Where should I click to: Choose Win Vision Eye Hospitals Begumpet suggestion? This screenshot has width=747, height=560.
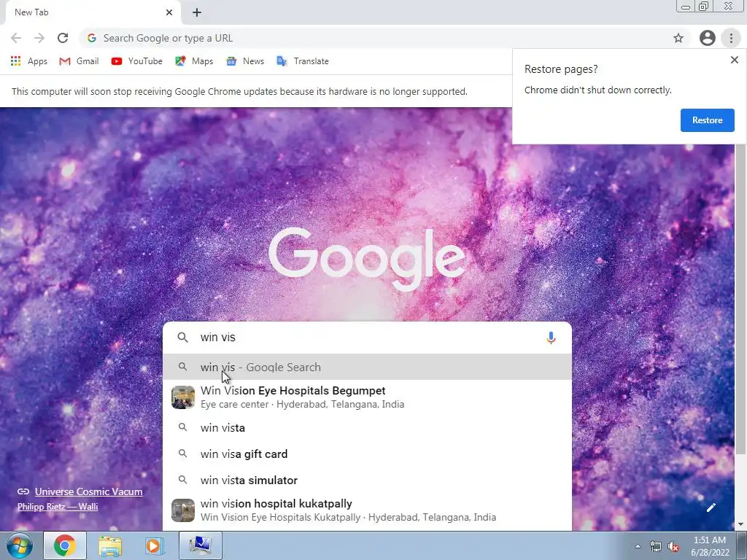coord(367,397)
